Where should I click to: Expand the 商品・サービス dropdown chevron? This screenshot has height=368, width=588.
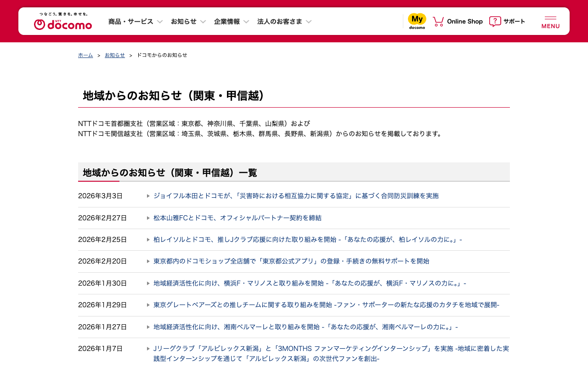point(160,22)
